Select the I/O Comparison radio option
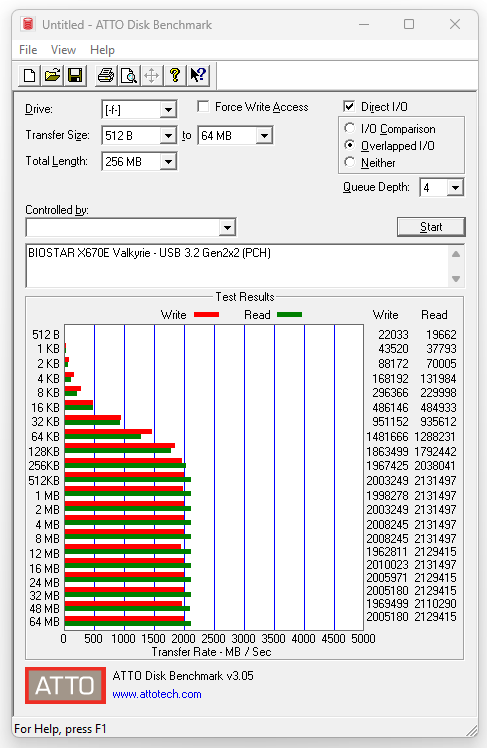Screen dimensions: 487x748 350,128
